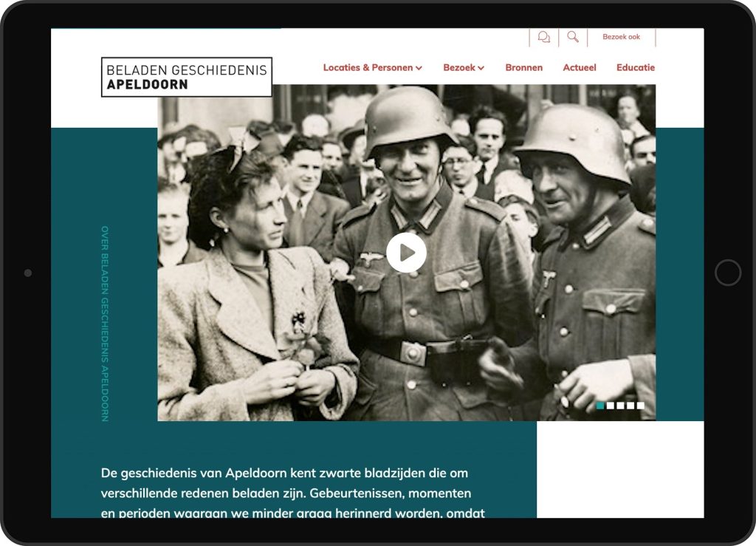Screen dimensions: 756x546
Task: Click the vertical Over Beladen Geschiedenis Apeldoorn text
Action: [105, 324]
